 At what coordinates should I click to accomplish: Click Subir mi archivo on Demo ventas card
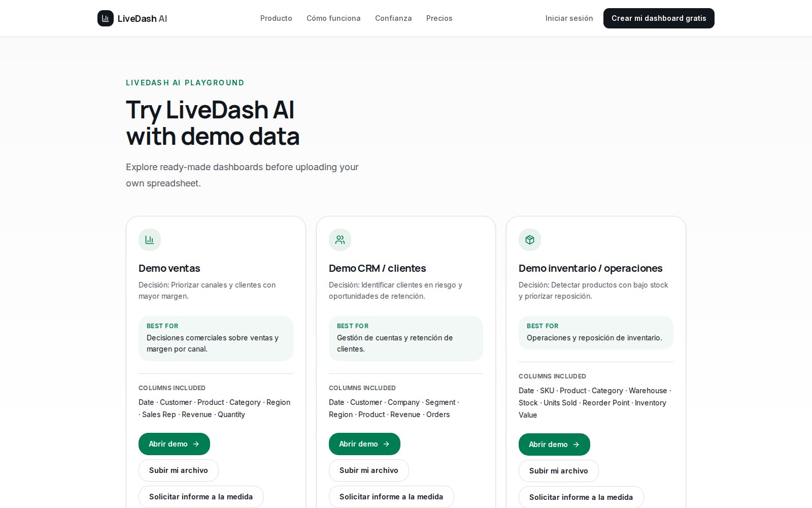tap(179, 470)
